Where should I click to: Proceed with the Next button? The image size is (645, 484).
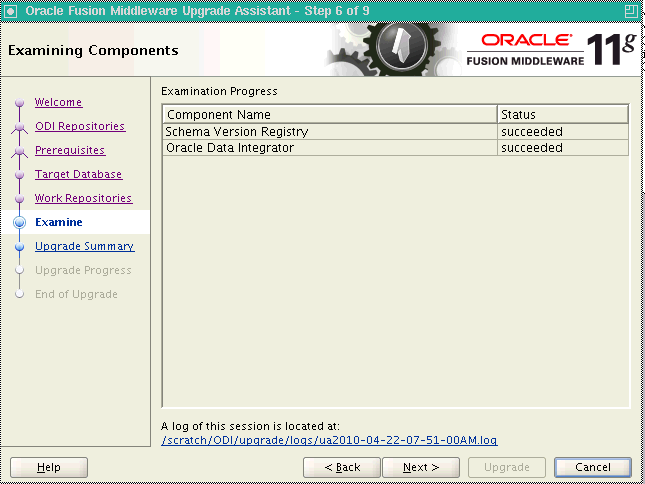pyautogui.click(x=421, y=467)
